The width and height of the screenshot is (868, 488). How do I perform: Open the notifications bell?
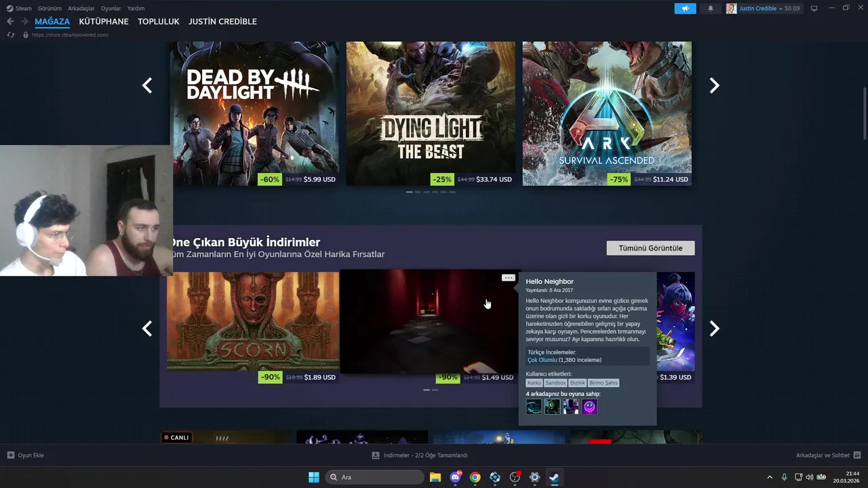(711, 8)
